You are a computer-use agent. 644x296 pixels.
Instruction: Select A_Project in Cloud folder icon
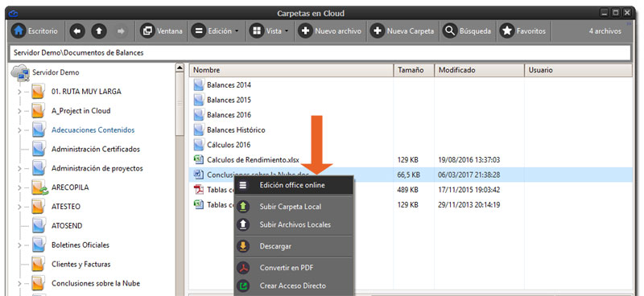point(38,110)
